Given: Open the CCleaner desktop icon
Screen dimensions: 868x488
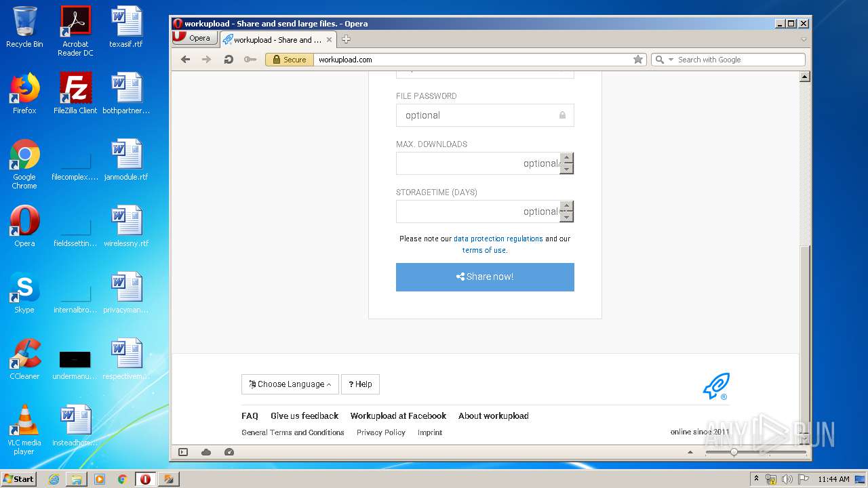Looking at the screenshot, I should point(24,359).
